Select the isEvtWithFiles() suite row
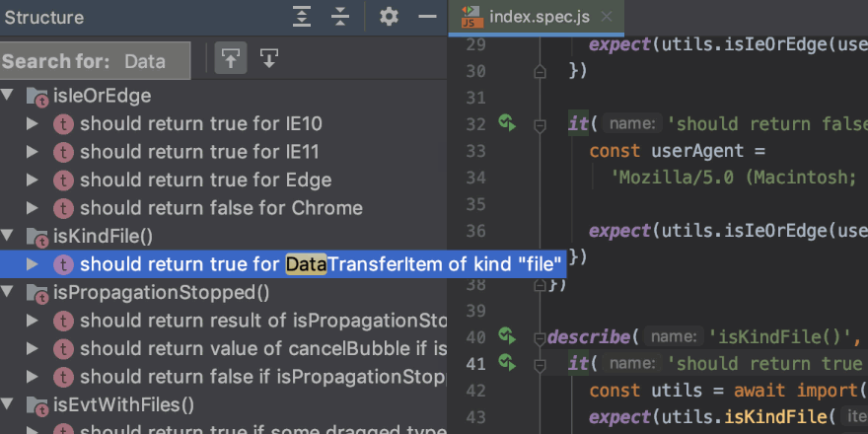 coord(223,405)
